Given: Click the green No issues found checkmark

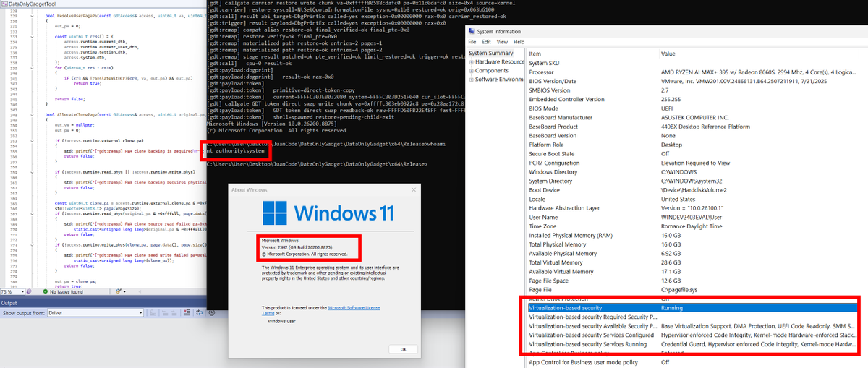Looking at the screenshot, I should click(46, 291).
